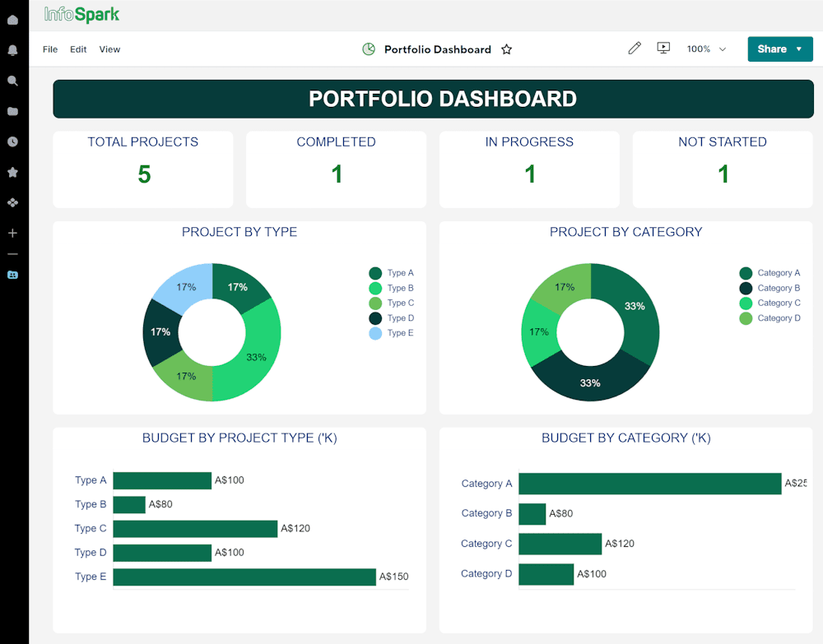The height and width of the screenshot is (644, 823).
Task: Click the Portfolio Dashboard title text
Action: [x=437, y=49]
